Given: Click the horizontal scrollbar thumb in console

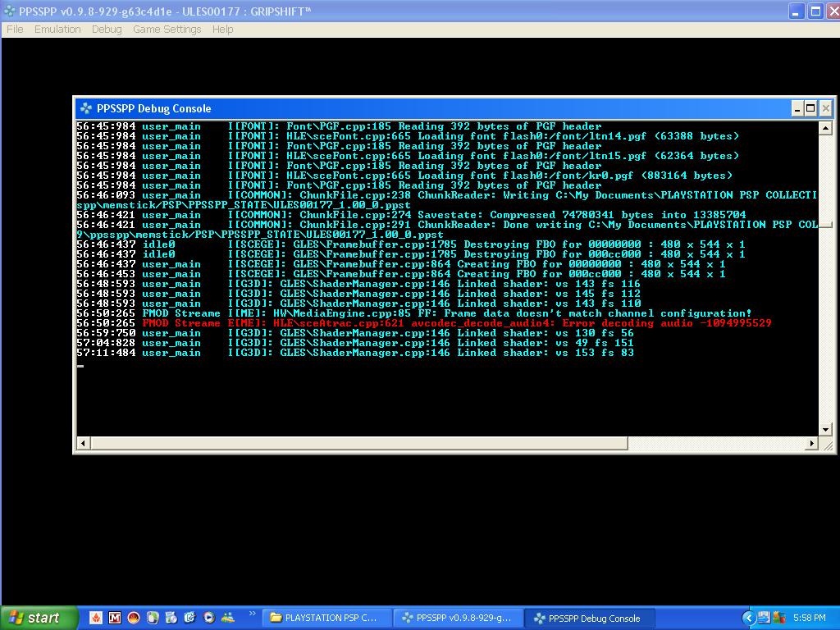Looking at the screenshot, I should (358, 443).
